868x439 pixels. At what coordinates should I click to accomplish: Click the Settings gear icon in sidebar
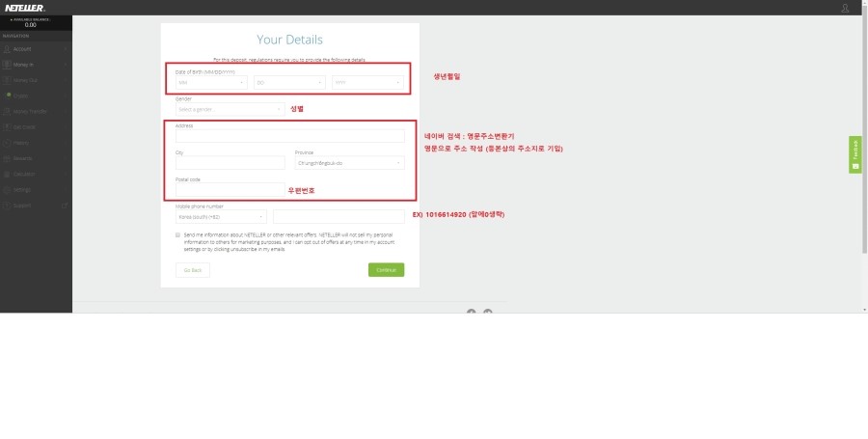click(x=8, y=189)
